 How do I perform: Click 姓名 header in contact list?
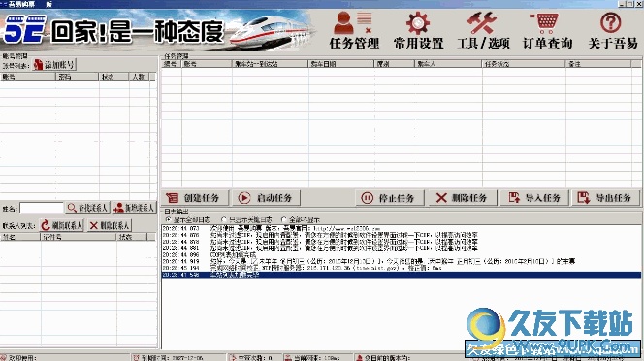tap(20, 237)
